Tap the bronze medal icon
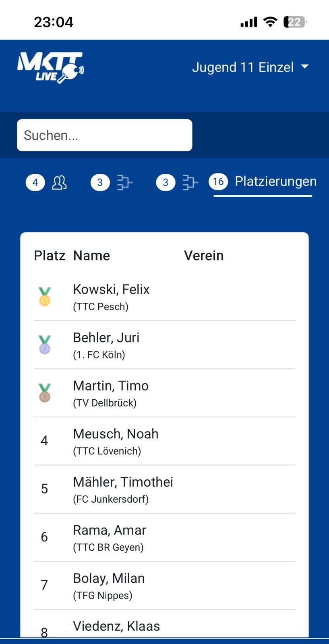Image resolution: width=329 pixels, height=644 pixels. point(45,393)
